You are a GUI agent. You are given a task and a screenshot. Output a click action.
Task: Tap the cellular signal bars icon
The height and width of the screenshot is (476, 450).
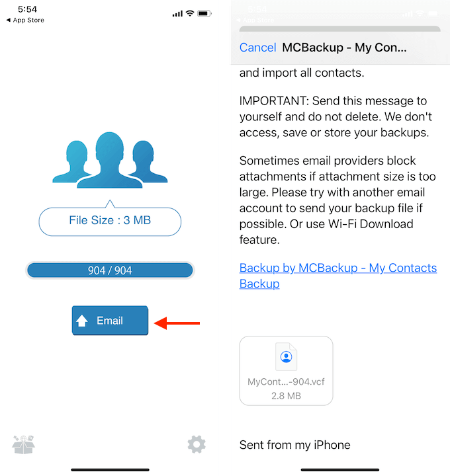[x=177, y=14]
